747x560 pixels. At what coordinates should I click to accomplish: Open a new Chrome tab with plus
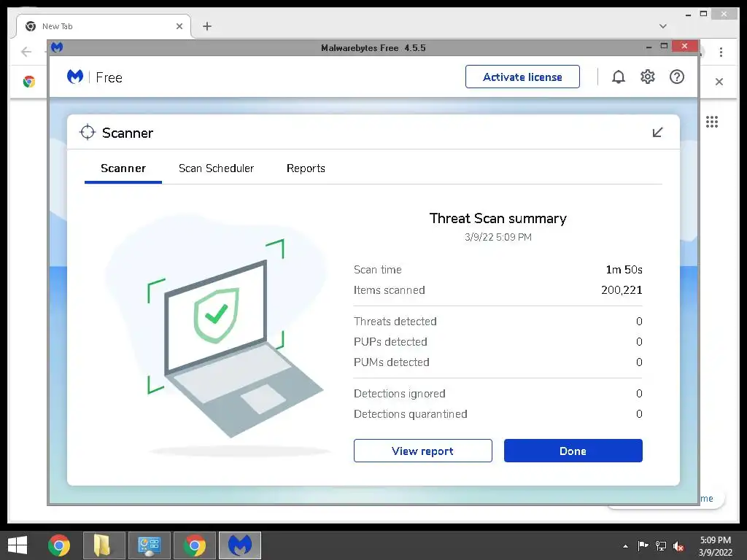206,26
